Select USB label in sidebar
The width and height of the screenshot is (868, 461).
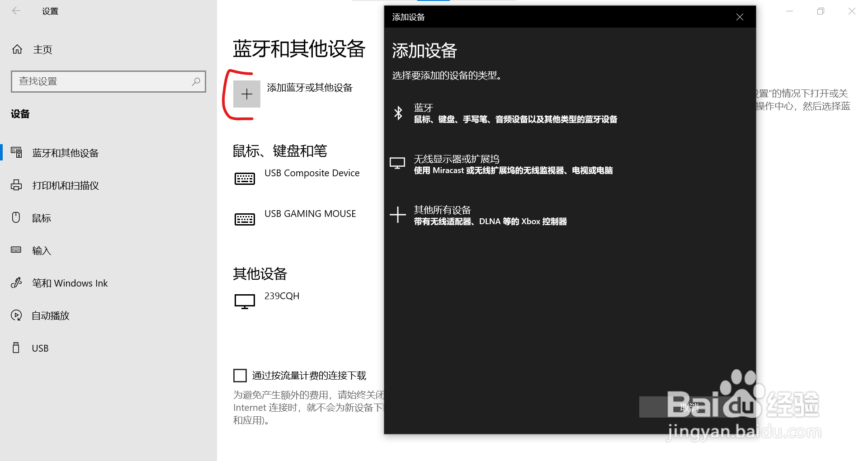click(x=40, y=348)
